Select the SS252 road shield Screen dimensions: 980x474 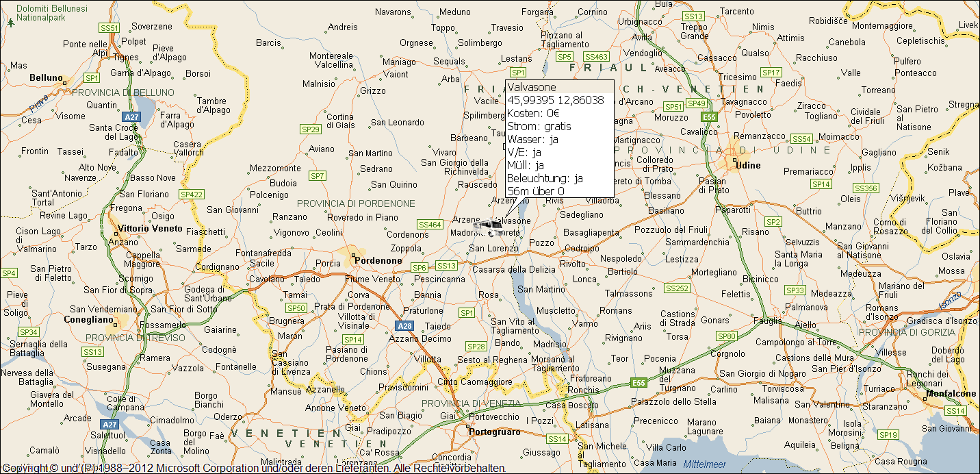pyautogui.click(x=678, y=288)
